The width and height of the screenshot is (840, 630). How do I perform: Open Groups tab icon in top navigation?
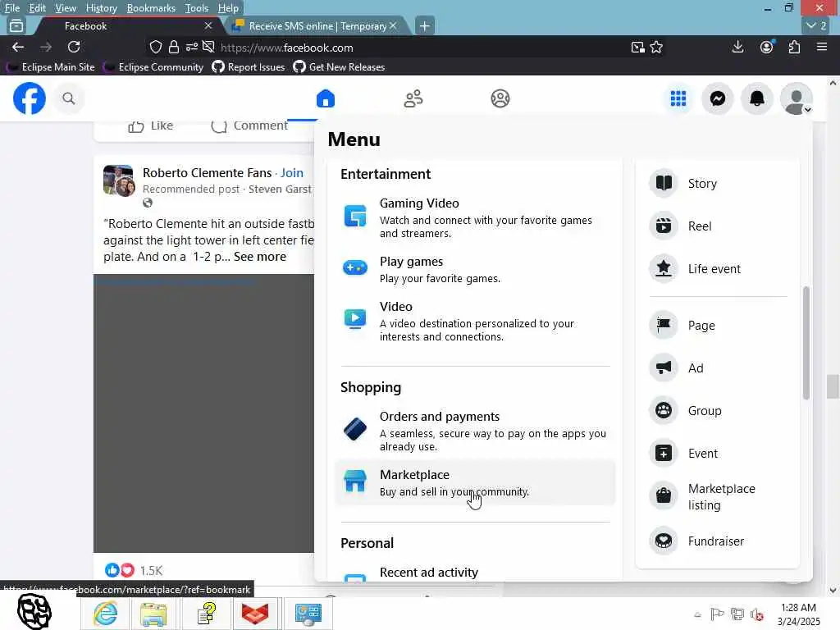[500, 98]
